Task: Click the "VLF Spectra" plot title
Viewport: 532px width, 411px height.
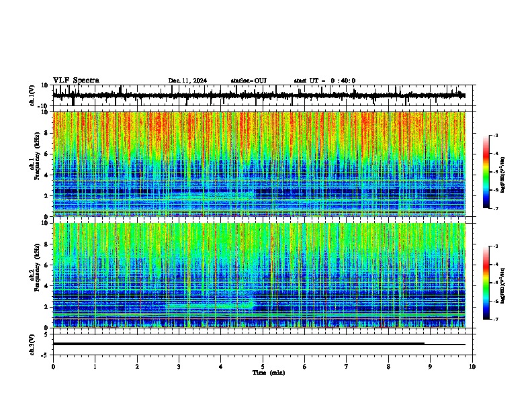Action: [x=76, y=81]
